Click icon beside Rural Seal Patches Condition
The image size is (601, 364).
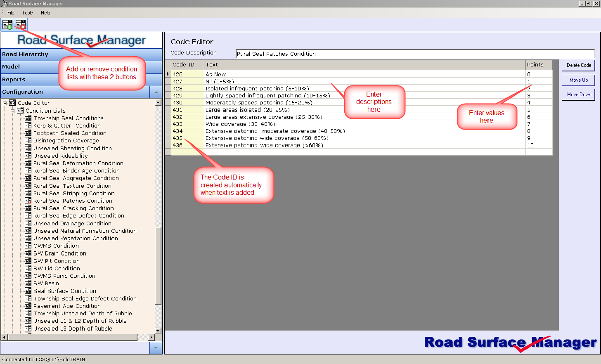pos(28,201)
